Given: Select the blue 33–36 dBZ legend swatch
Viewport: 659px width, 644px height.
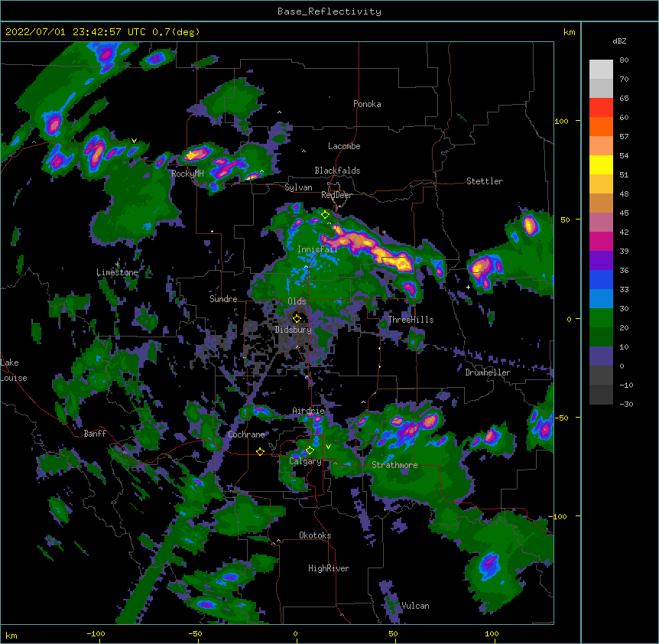Looking at the screenshot, I should 601,279.
